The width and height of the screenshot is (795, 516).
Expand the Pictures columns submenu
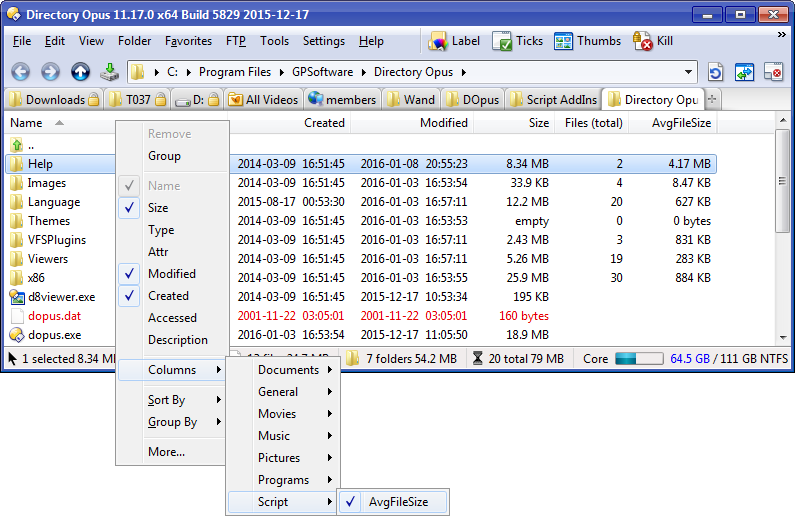282,458
